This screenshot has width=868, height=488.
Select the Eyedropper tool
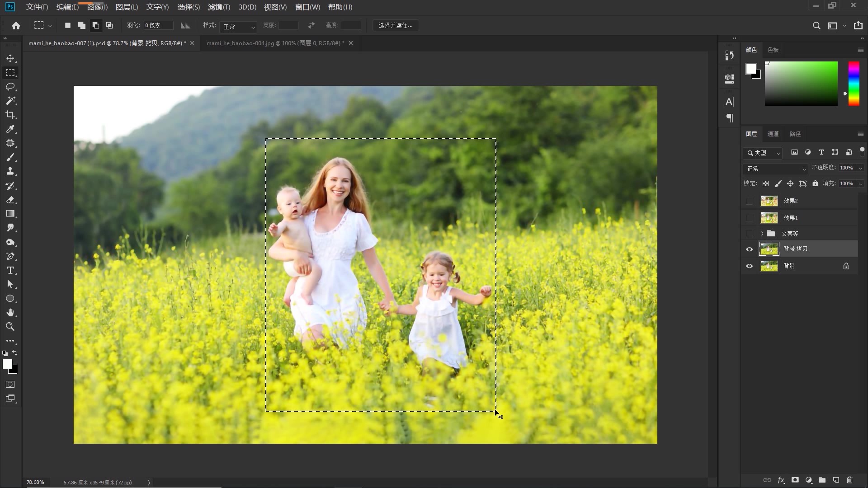point(10,129)
